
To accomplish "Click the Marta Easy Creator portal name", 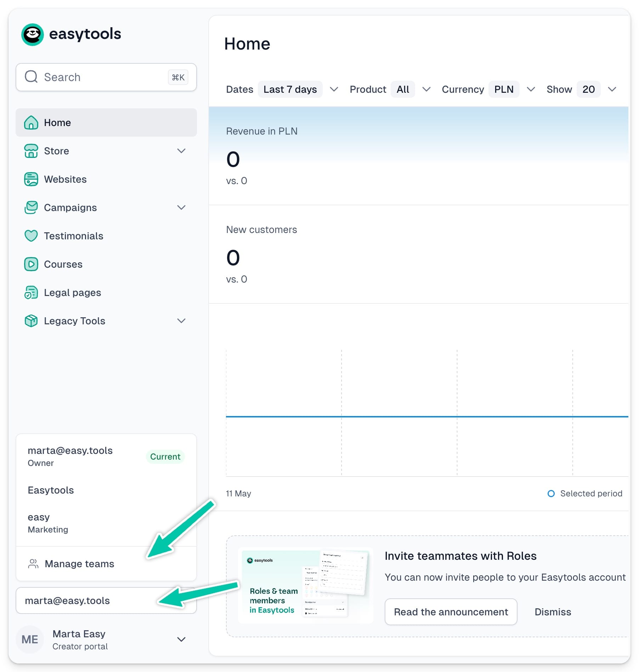I will (80, 639).
